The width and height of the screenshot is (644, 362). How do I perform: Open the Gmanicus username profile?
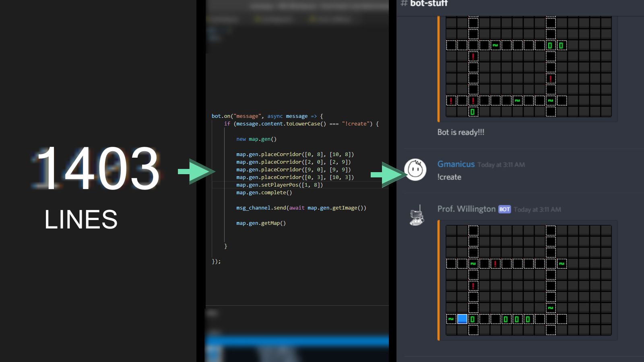click(456, 164)
